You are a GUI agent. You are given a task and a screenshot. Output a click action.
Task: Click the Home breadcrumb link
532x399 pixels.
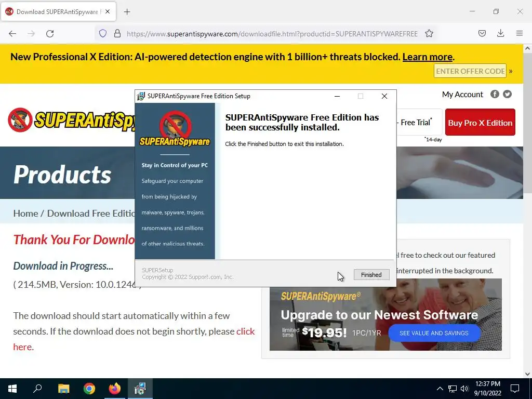point(25,214)
